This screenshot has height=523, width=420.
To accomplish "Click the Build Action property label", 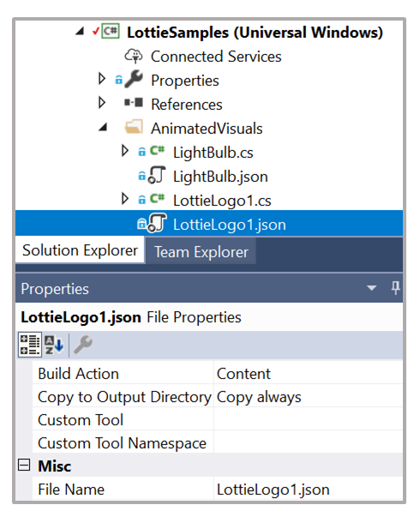I will pos(78,374).
